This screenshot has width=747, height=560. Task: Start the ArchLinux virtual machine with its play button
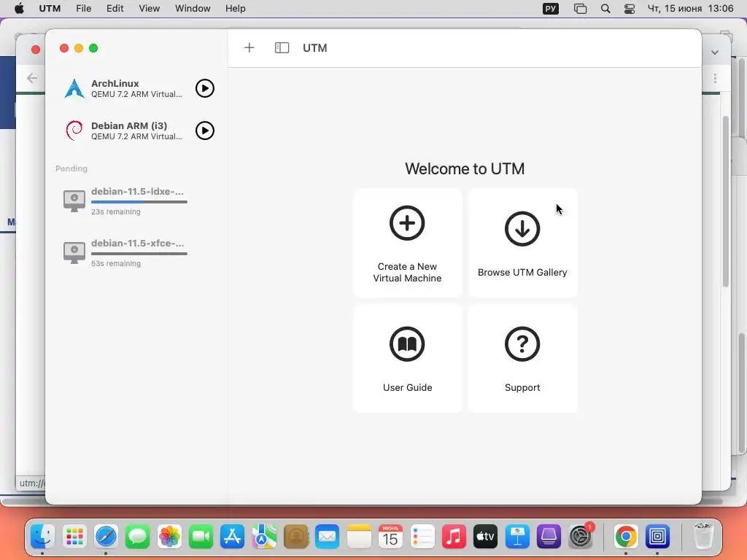pyautogui.click(x=205, y=88)
